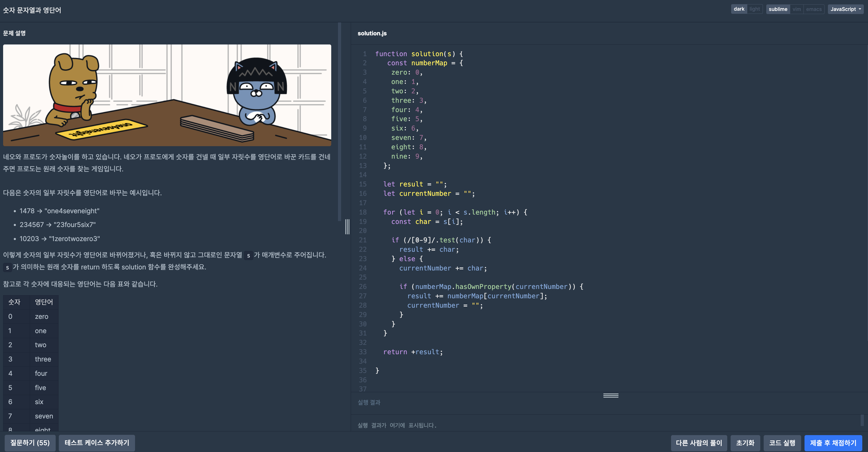Screen dimensions: 868x452
Task: Enable vim keybinding mode
Action: tap(796, 9)
